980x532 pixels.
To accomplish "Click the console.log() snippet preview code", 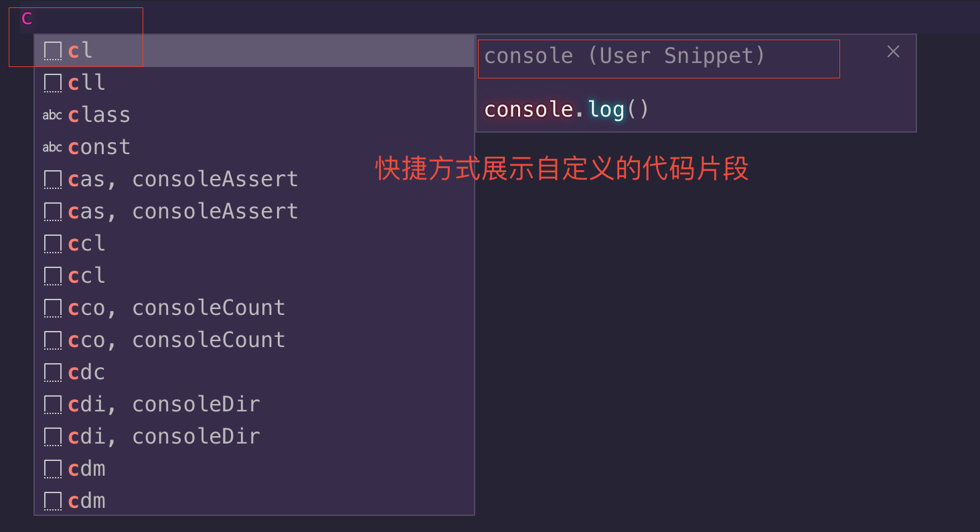I will tap(566, 110).
